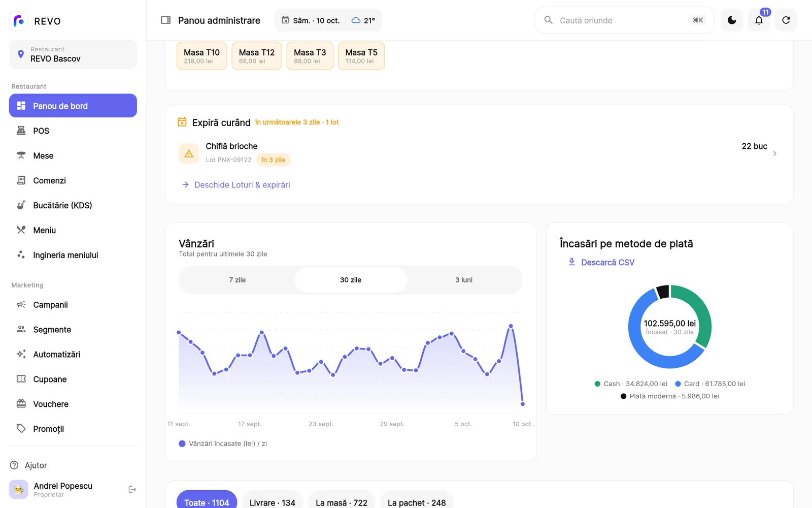
Task: Click the download icon beside Descarcă CSV
Action: [x=571, y=262]
